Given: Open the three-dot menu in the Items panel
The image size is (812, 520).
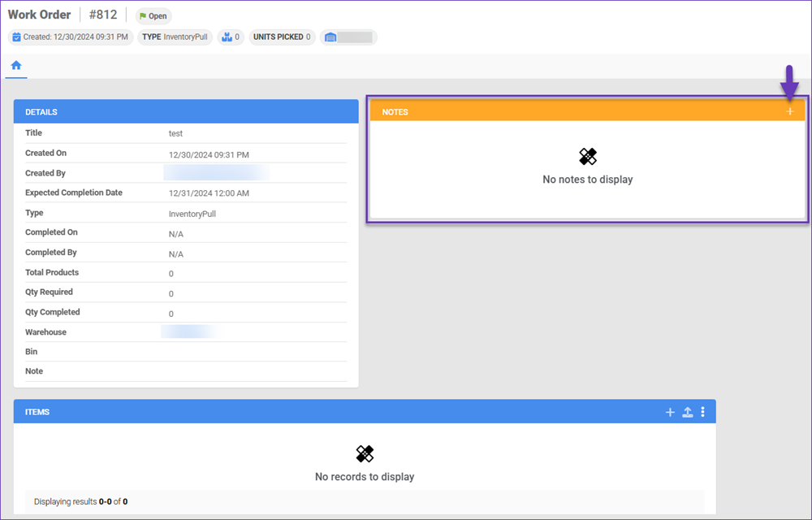Looking at the screenshot, I should click(704, 412).
